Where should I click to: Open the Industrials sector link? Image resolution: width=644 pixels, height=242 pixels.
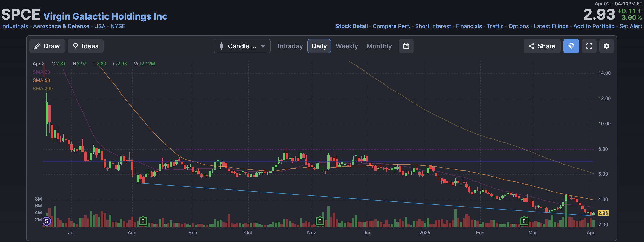coord(15,26)
